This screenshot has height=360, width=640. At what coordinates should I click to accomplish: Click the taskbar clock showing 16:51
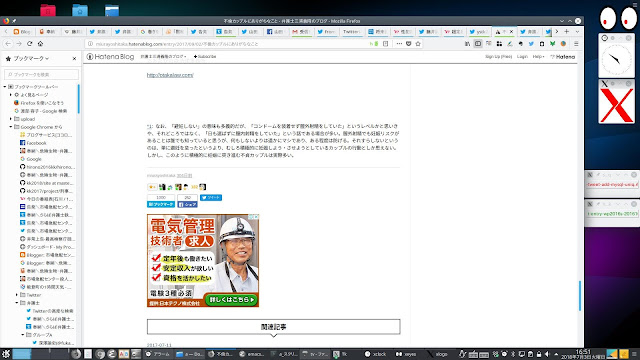coord(583,354)
